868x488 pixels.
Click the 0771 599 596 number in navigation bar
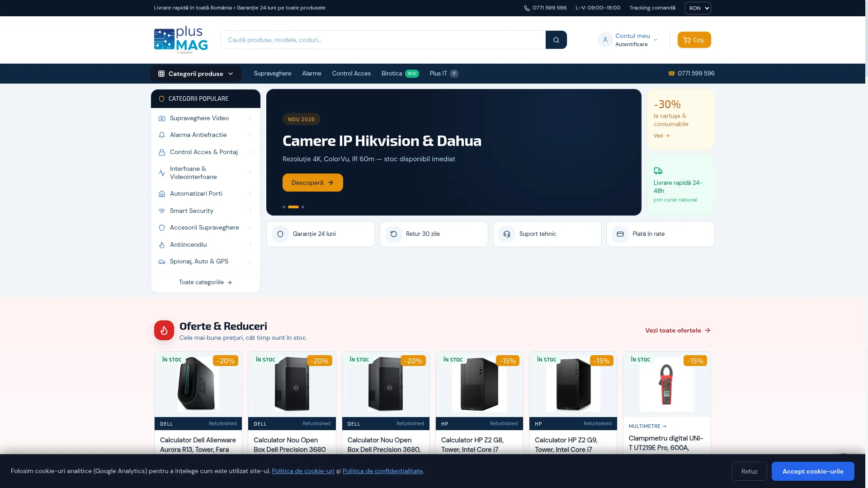pos(696,73)
